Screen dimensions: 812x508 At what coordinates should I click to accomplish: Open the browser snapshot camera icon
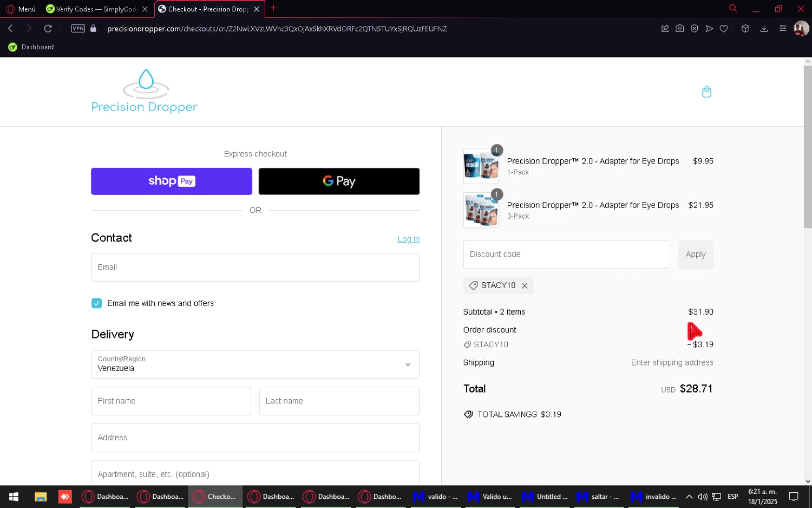pos(679,29)
